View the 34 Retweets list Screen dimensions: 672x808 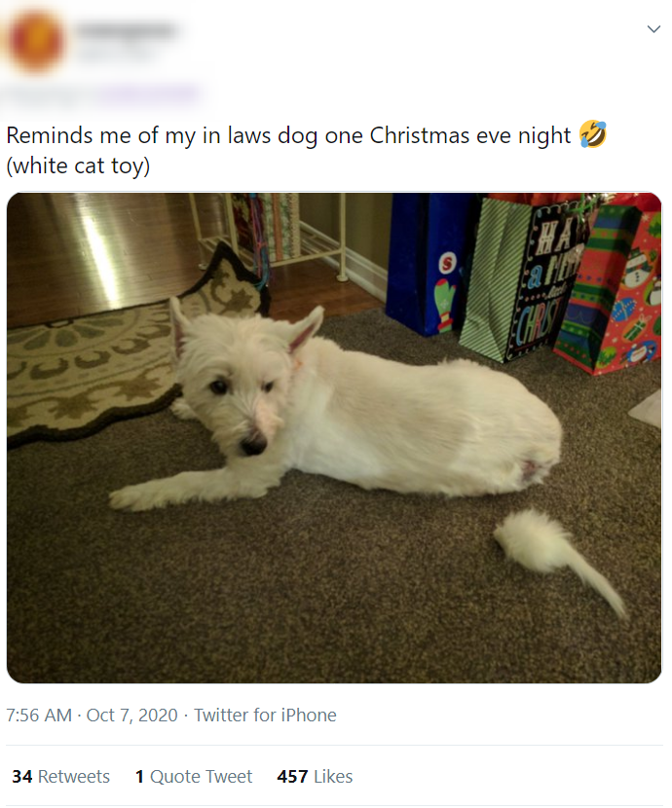[x=60, y=776]
